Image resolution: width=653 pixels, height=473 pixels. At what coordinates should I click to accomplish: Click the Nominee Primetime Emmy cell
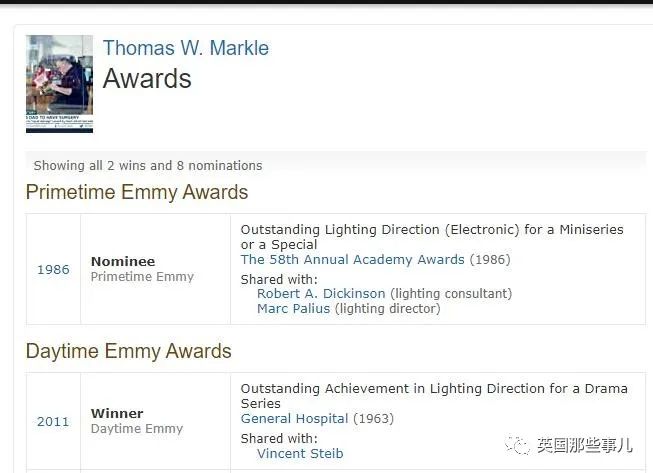point(155,269)
